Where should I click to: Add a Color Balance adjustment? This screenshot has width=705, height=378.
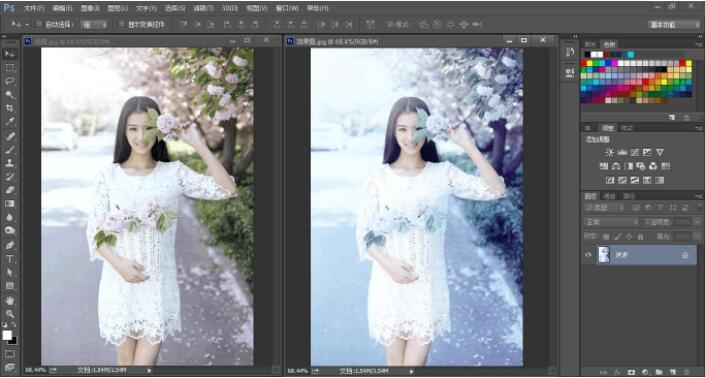[616, 166]
